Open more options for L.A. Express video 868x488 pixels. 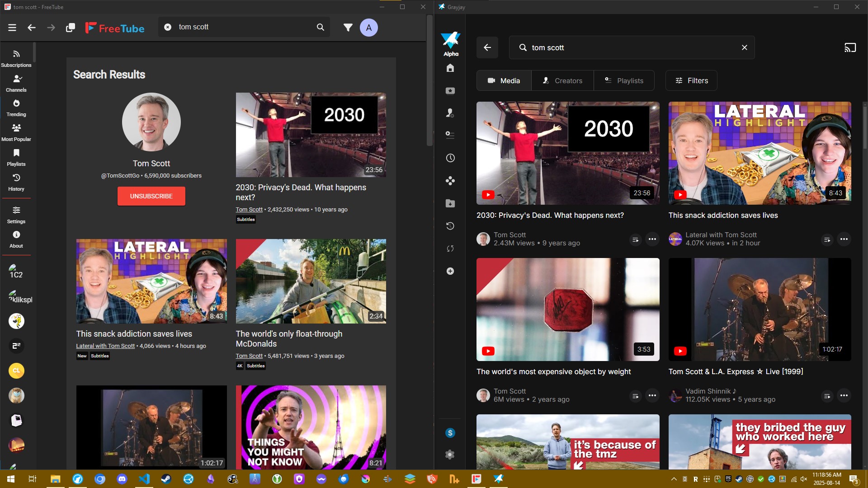tap(844, 395)
